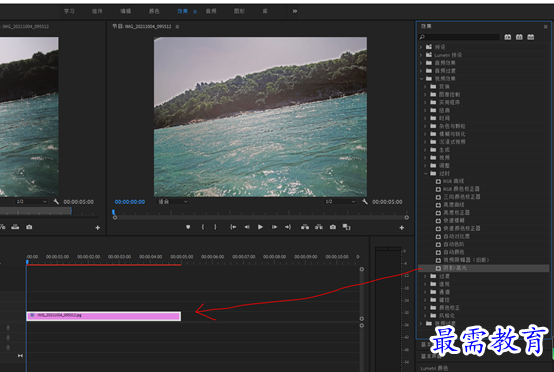This screenshot has width=554, height=372.
Task: Open program monitor 1/2 resolution dropdown
Action: pyautogui.click(x=340, y=202)
